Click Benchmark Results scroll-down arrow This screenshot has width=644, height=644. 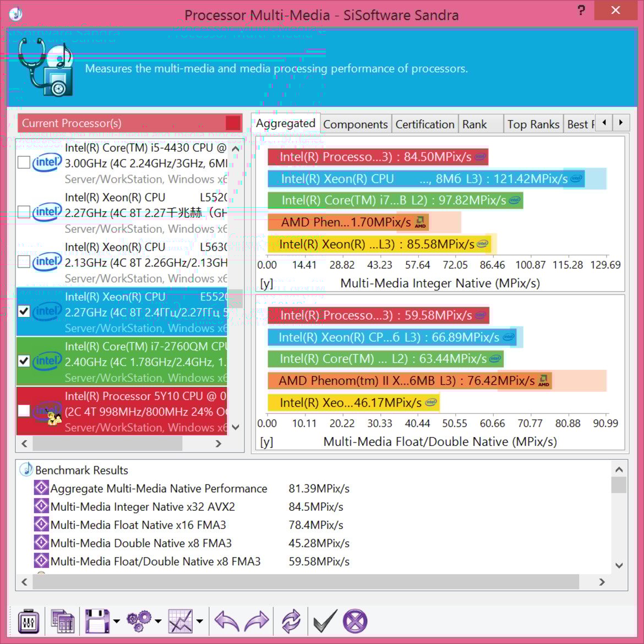point(619,565)
